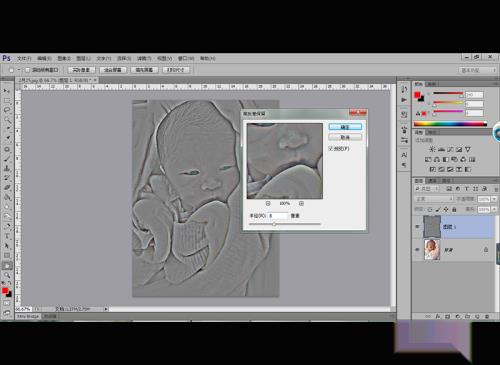Expand the layer opacity dropdown arrow
The width and height of the screenshot is (500, 365).
(494, 199)
